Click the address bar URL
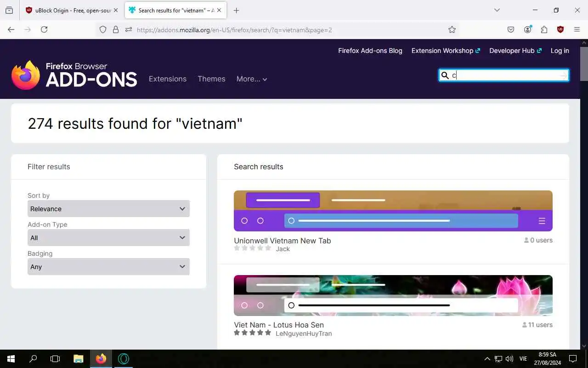This screenshot has width=588, height=368. (234, 30)
